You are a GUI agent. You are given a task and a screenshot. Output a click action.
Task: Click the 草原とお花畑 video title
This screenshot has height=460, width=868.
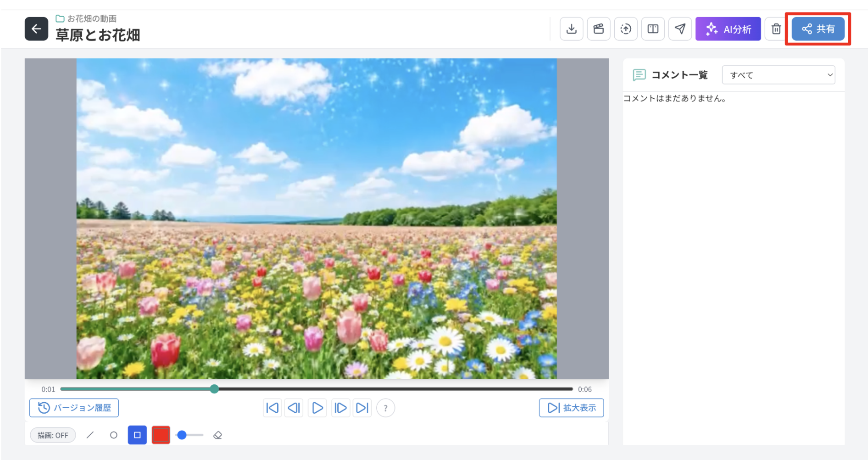tap(98, 35)
